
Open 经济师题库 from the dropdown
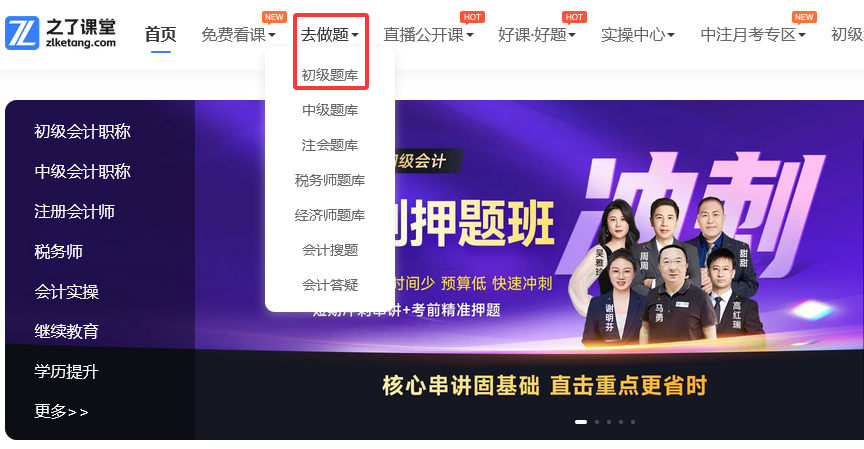click(x=330, y=215)
